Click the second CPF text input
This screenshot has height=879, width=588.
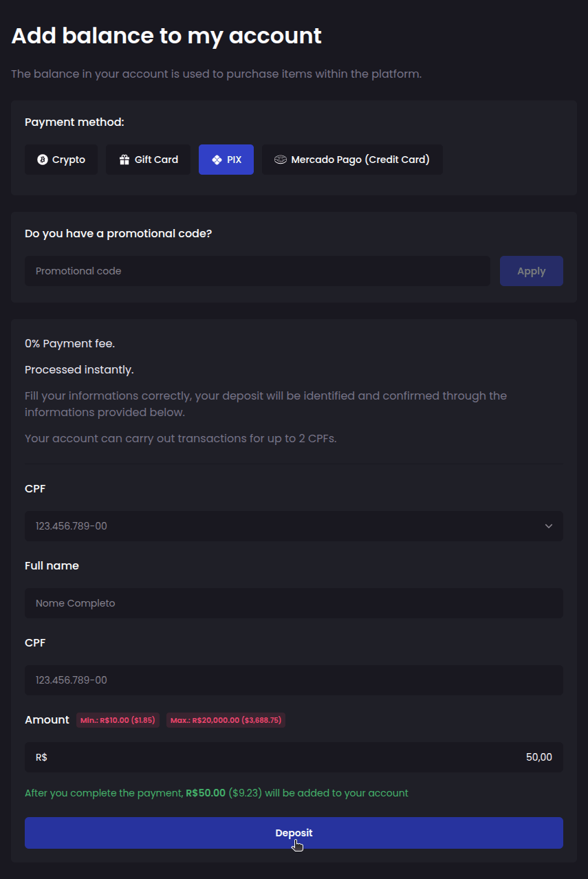(294, 680)
